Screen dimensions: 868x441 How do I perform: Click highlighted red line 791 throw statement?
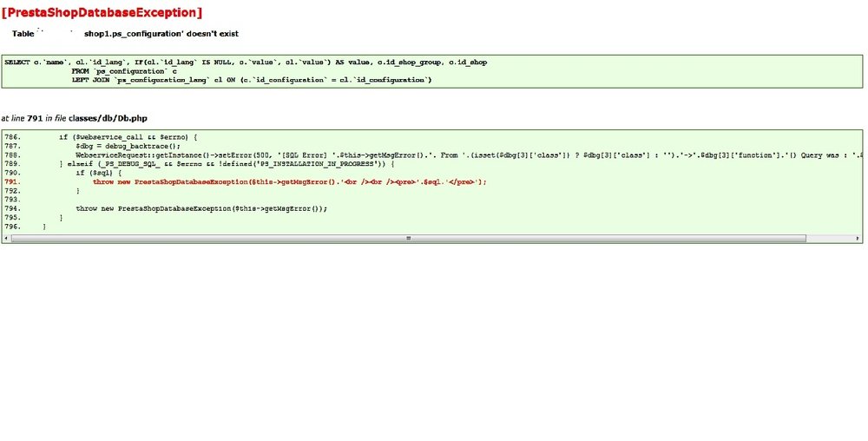pos(290,182)
